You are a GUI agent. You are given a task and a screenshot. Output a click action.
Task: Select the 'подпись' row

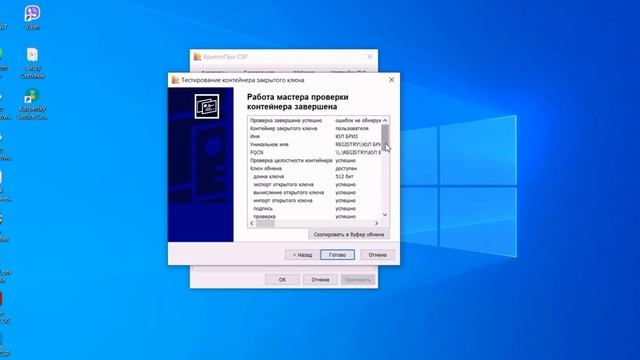click(314, 209)
